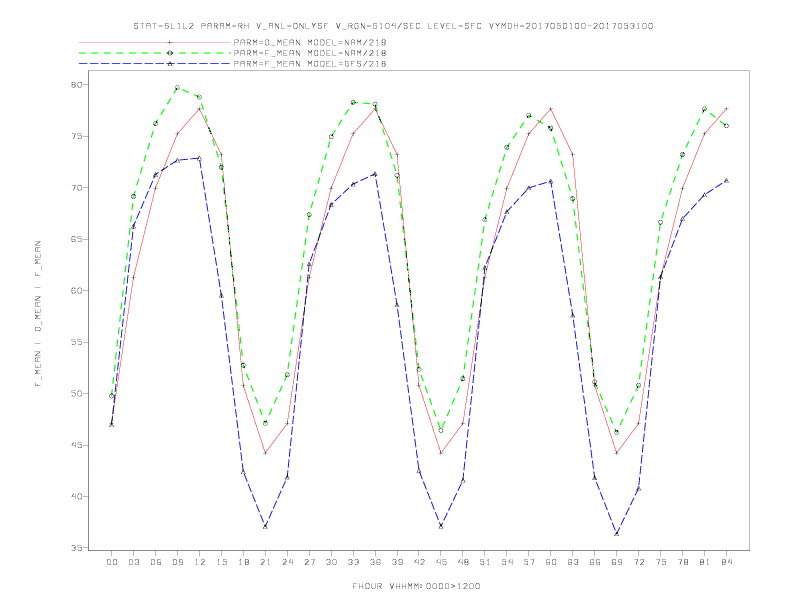This screenshot has width=792, height=612.
Task: Click y-axis tick label 55
Action: coord(76,342)
